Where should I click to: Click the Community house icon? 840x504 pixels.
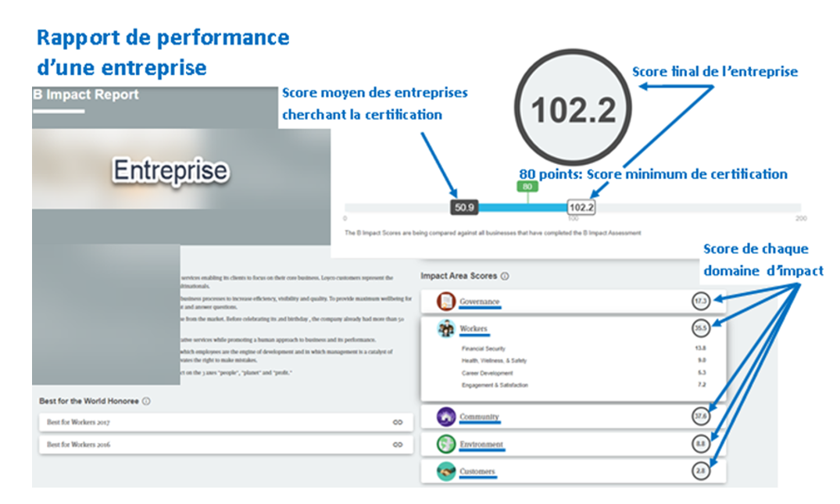(445, 416)
